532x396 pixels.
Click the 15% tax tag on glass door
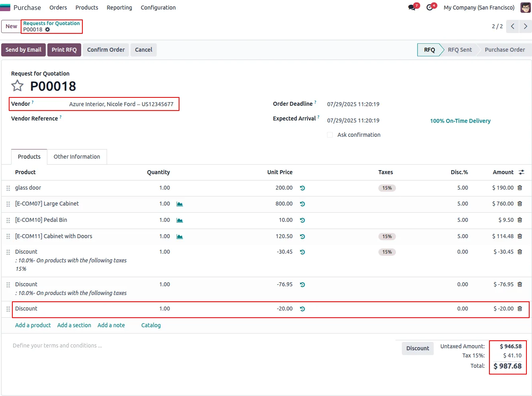387,188
